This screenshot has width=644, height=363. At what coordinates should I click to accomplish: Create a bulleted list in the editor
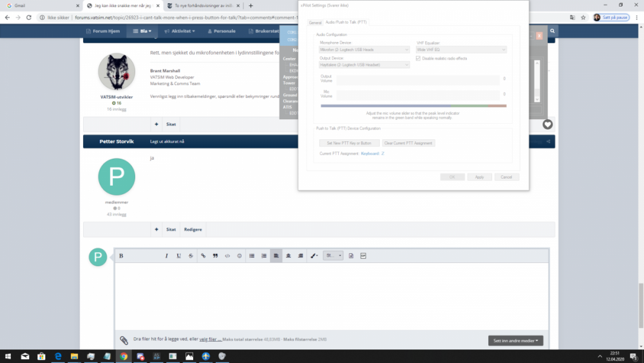[x=252, y=256]
